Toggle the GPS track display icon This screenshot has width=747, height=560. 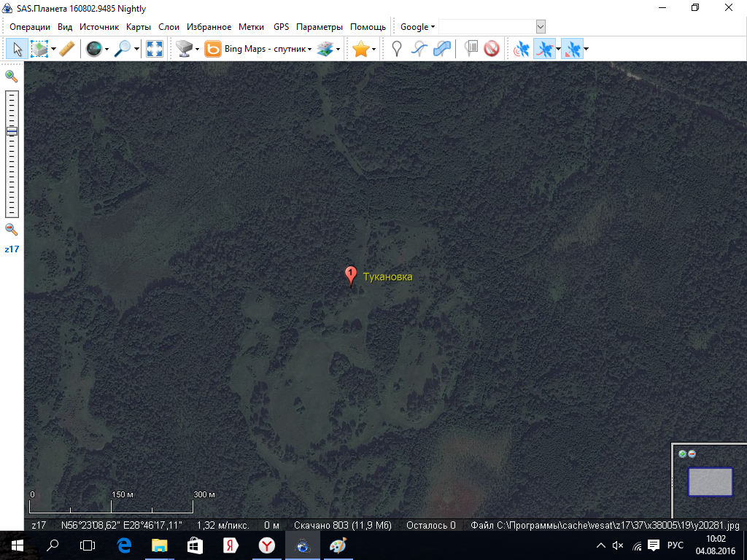[544, 49]
